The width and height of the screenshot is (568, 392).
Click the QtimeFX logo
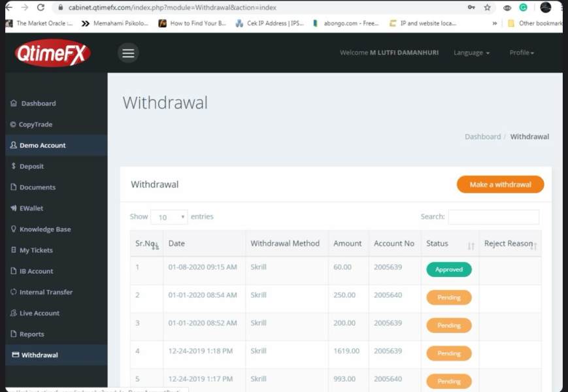tap(53, 53)
